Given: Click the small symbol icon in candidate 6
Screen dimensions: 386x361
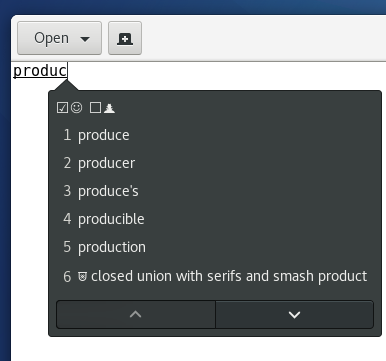Looking at the screenshot, I should click(x=83, y=276).
